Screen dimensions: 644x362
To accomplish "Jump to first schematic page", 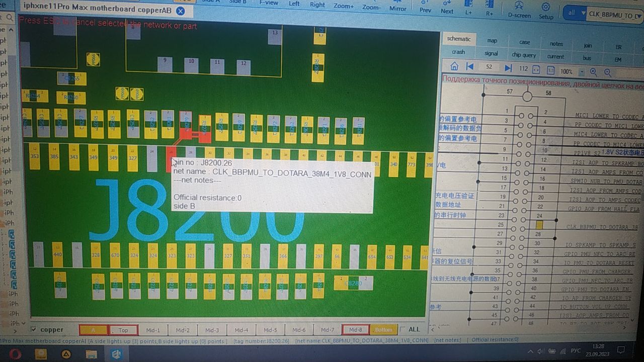I will pyautogui.click(x=470, y=67).
